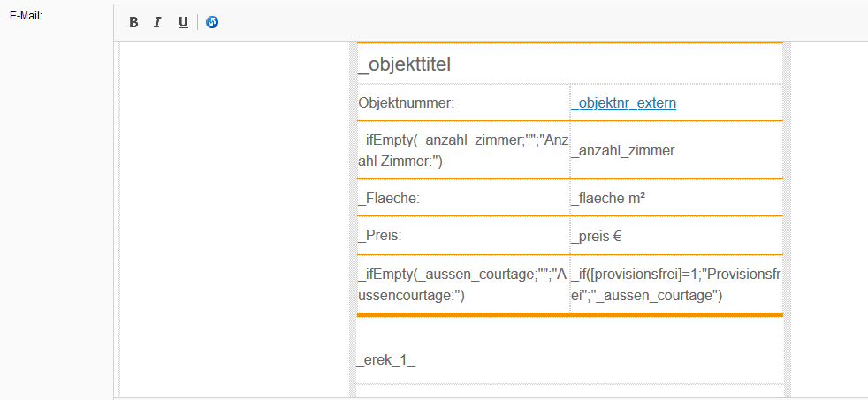The image size is (868, 400).
Task: Click the thick orange divider below courtage row
Action: click(569, 314)
